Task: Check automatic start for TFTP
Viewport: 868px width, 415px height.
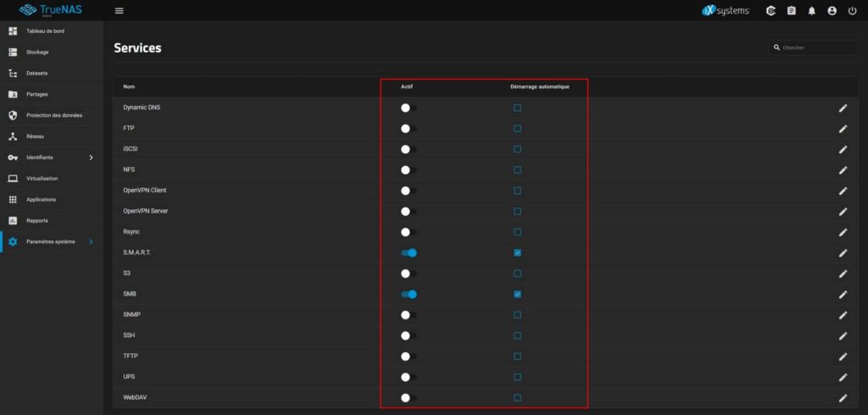Action: tap(517, 357)
